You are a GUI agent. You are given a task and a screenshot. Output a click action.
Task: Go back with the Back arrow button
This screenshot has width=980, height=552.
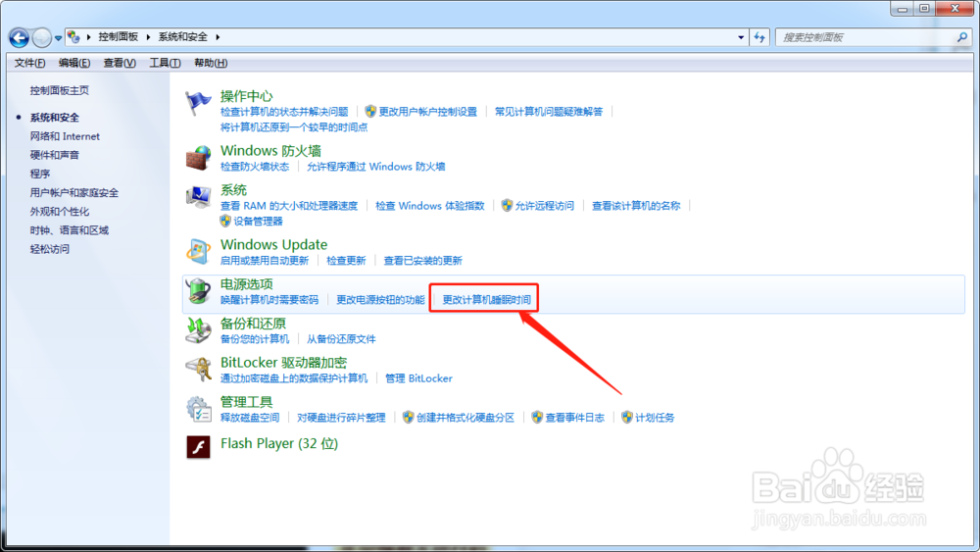[x=19, y=37]
